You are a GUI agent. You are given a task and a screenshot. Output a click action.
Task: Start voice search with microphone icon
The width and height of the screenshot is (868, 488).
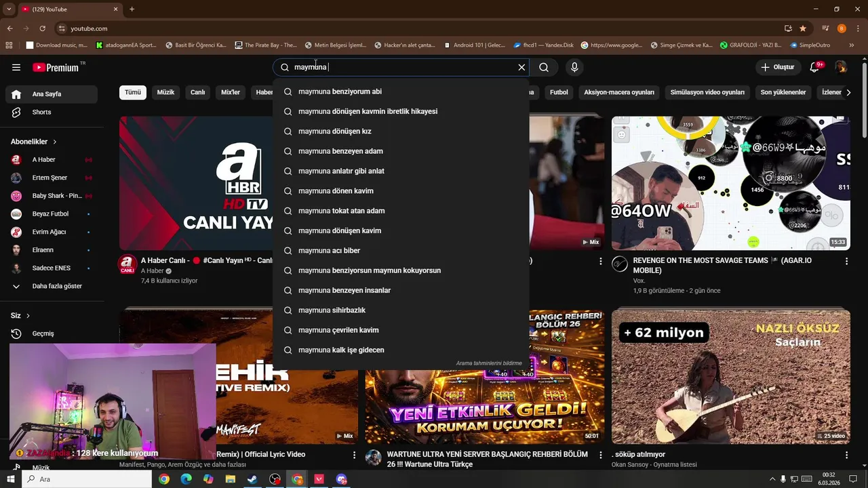(x=574, y=67)
